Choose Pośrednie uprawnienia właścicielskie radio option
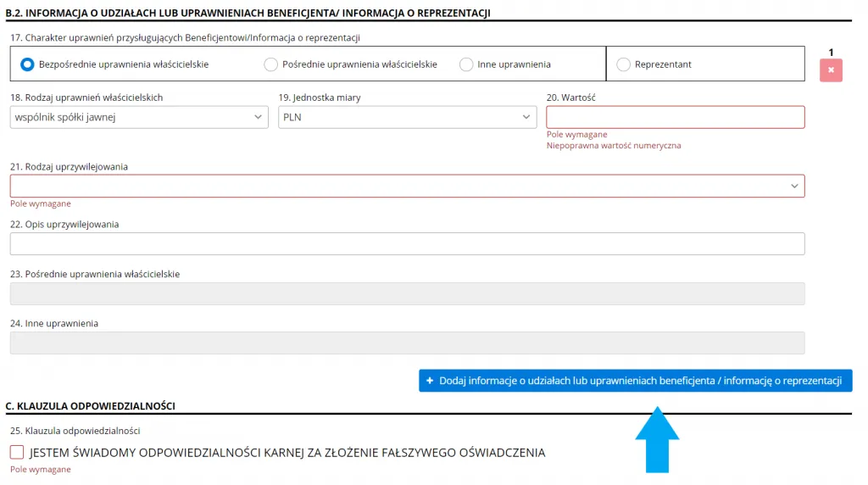Viewport: 868px width, 485px height. [x=271, y=64]
